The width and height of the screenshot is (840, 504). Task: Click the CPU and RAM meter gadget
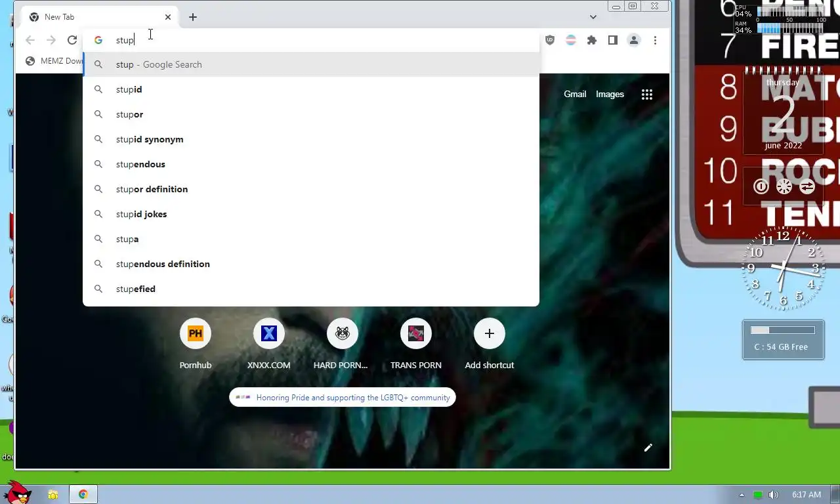click(x=780, y=18)
